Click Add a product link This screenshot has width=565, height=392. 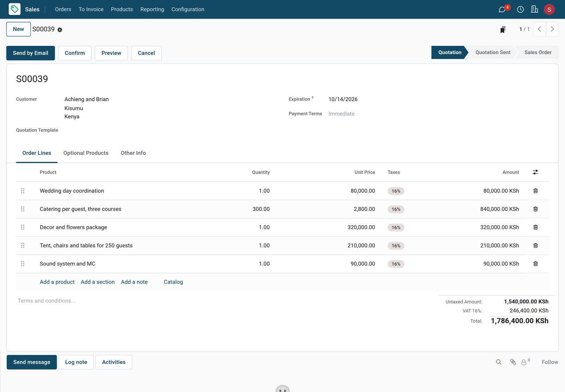[x=57, y=282]
